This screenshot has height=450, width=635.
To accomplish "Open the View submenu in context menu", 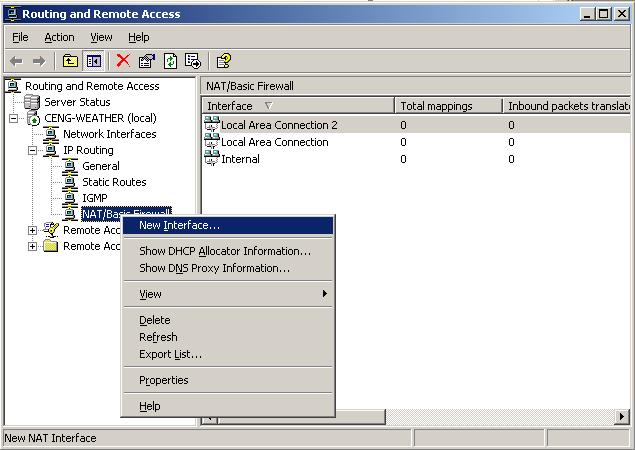I will pyautogui.click(x=150, y=294).
